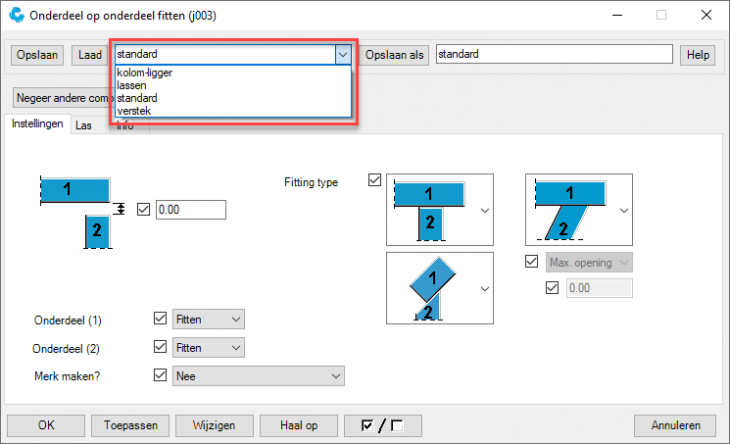Click the part gap distance diagram
The image size is (730, 444).
[x=82, y=208]
